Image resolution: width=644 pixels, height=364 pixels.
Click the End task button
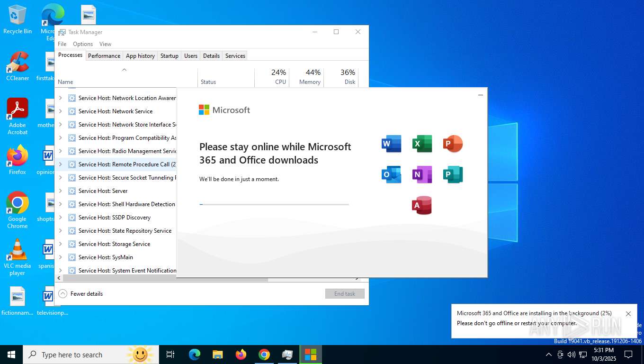[x=345, y=294]
